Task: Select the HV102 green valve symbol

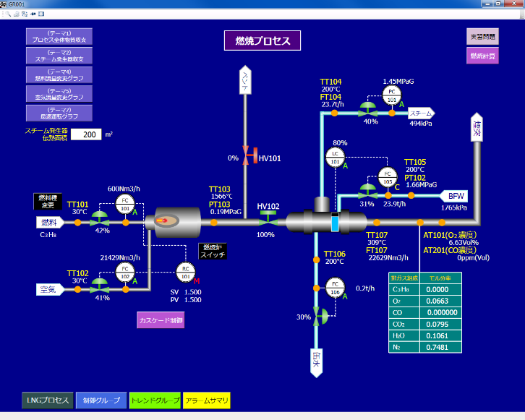Action: point(267,222)
